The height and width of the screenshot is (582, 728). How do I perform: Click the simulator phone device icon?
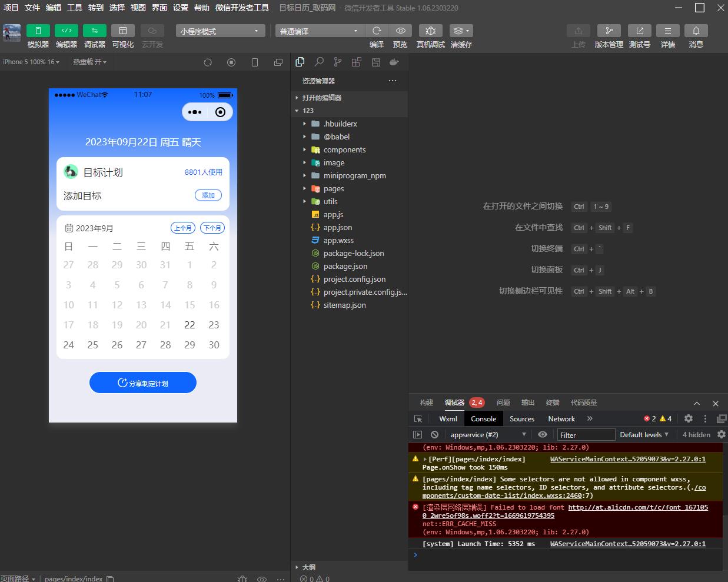point(255,62)
